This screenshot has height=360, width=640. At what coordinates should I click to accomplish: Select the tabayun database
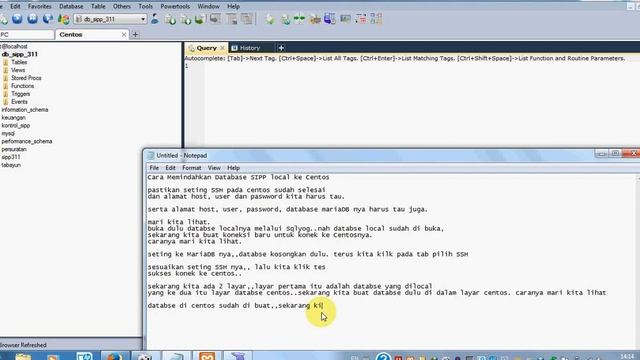11,165
